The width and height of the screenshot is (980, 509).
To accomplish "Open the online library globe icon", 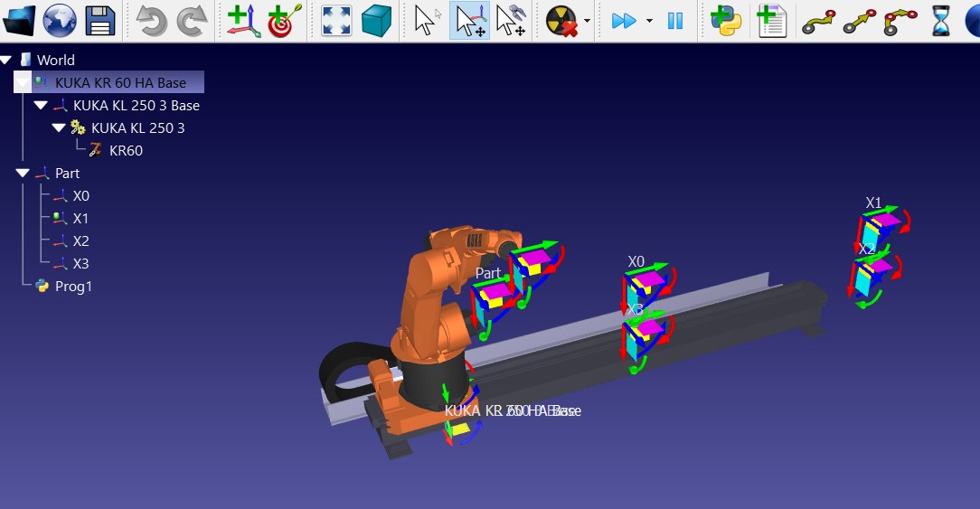I will [x=60, y=20].
